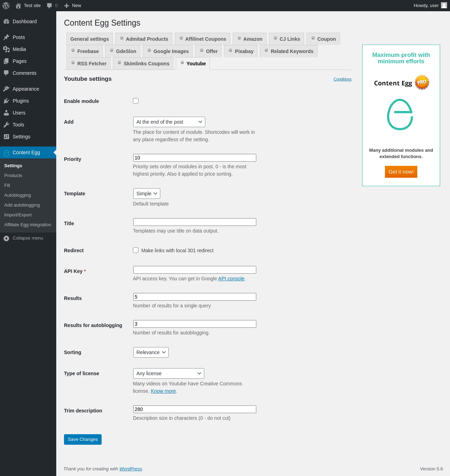Open Media via its sidebar icon

point(6,49)
